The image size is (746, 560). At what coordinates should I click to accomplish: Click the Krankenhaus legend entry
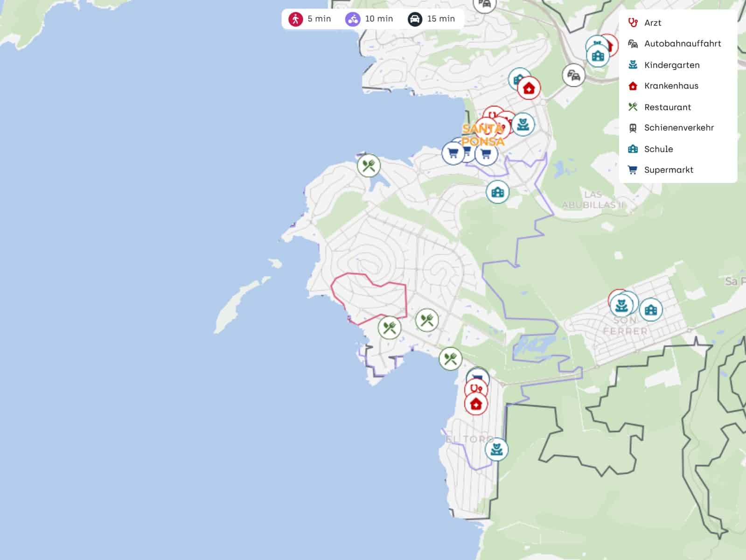(x=671, y=86)
